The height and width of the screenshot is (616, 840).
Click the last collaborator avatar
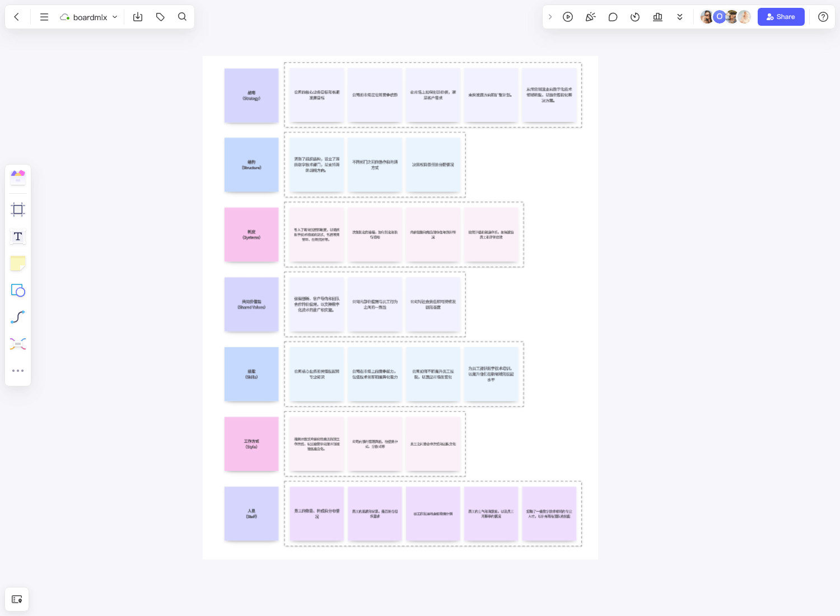[744, 17]
